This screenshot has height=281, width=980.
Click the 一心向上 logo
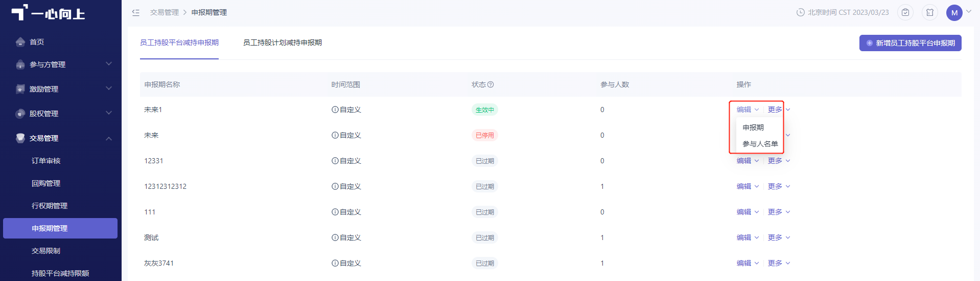[x=49, y=13]
